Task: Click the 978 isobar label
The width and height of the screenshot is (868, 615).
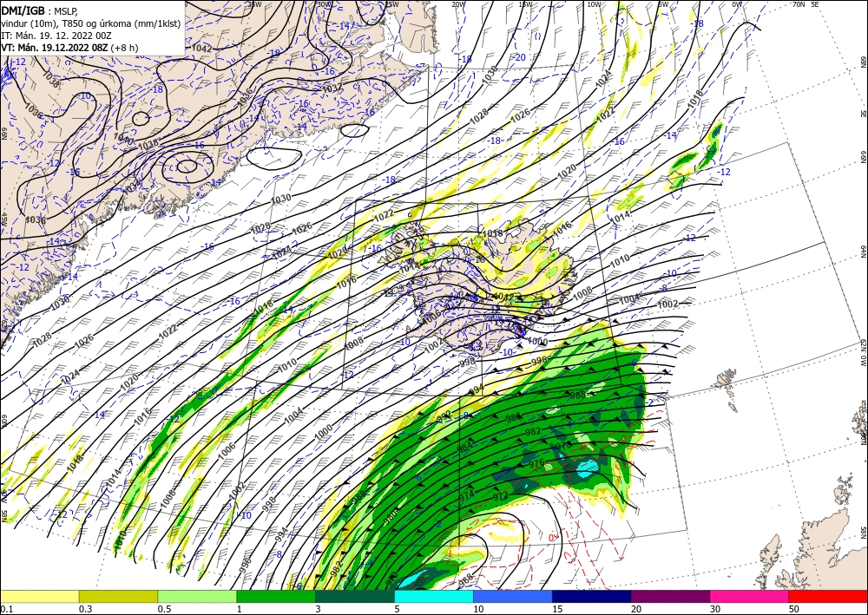Action: point(563,445)
